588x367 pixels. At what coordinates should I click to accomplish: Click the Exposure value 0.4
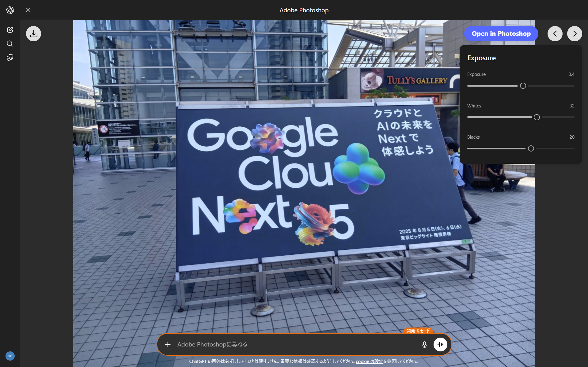[x=571, y=74]
